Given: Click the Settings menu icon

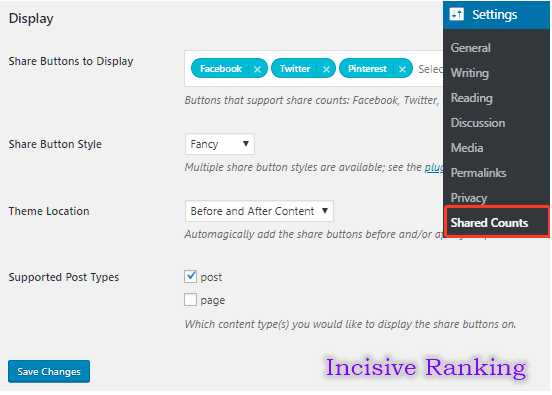Looking at the screenshot, I should (457, 14).
